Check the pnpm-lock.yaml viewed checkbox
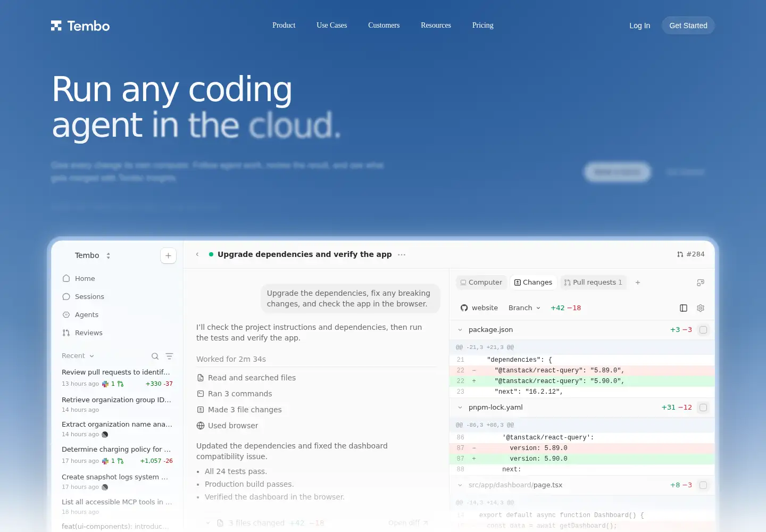The width and height of the screenshot is (766, 532). coord(703,408)
